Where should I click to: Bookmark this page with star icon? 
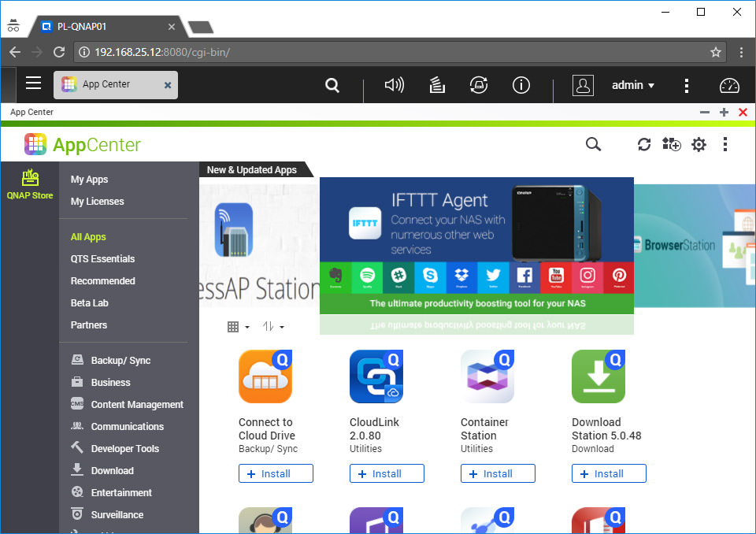(716, 52)
